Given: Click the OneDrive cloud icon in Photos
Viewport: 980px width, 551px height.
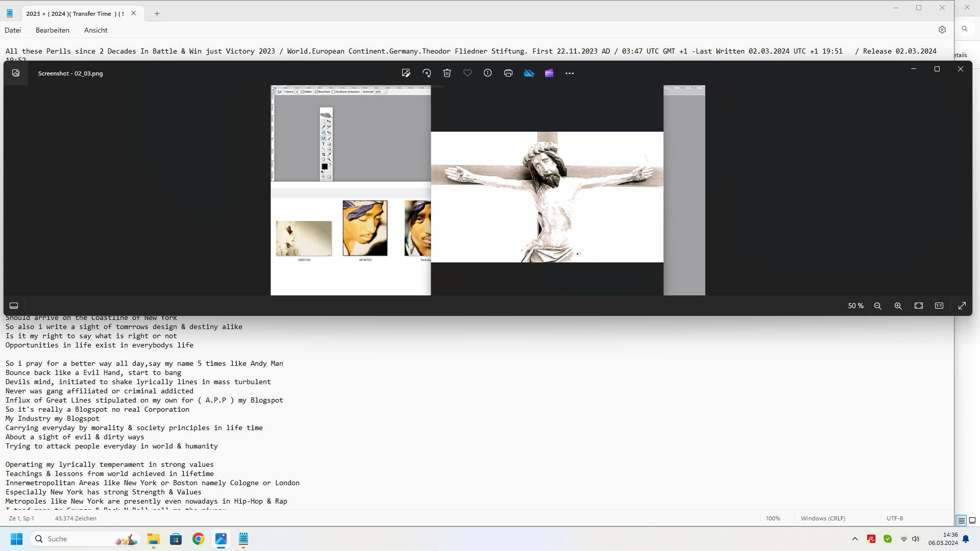Looking at the screenshot, I should coord(529,73).
